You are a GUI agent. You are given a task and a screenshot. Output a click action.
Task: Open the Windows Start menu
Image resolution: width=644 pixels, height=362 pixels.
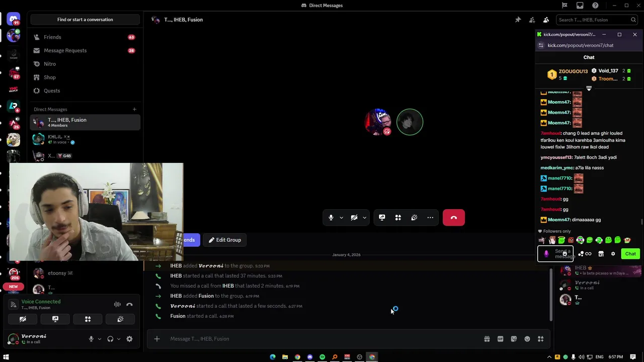6,357
